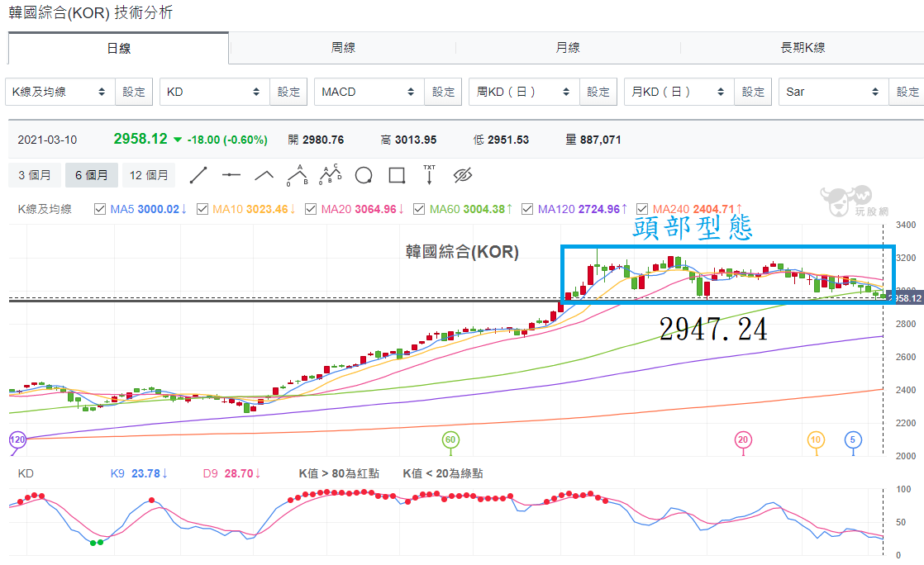Click the blue 5 MA marker
This screenshot has height=565, width=924.
click(853, 439)
